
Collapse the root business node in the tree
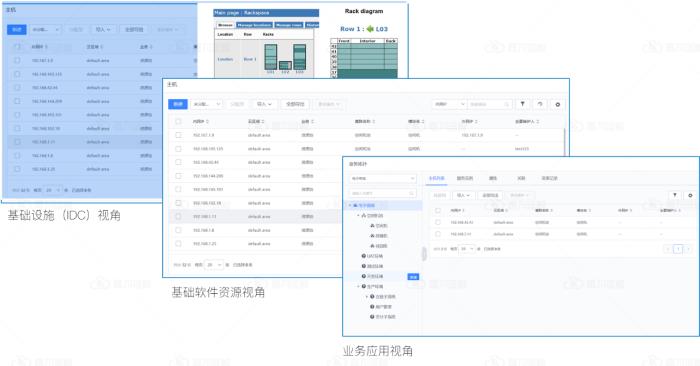point(350,205)
